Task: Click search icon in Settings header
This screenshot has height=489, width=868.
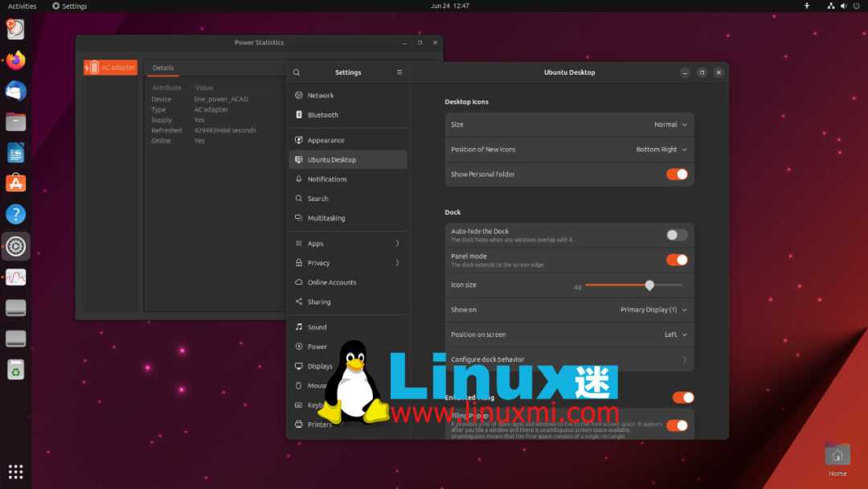Action: 297,72
